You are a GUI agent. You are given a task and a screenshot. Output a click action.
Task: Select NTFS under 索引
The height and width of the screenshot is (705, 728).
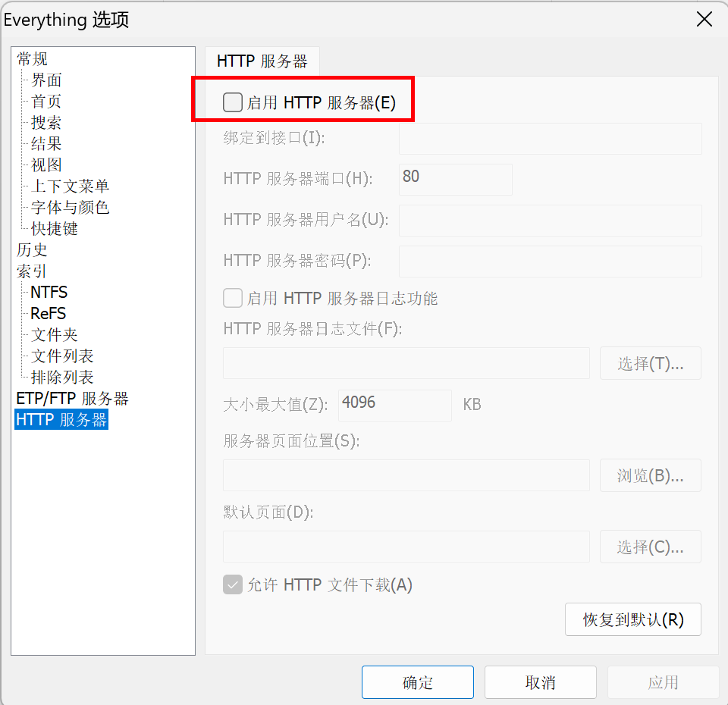[49, 293]
